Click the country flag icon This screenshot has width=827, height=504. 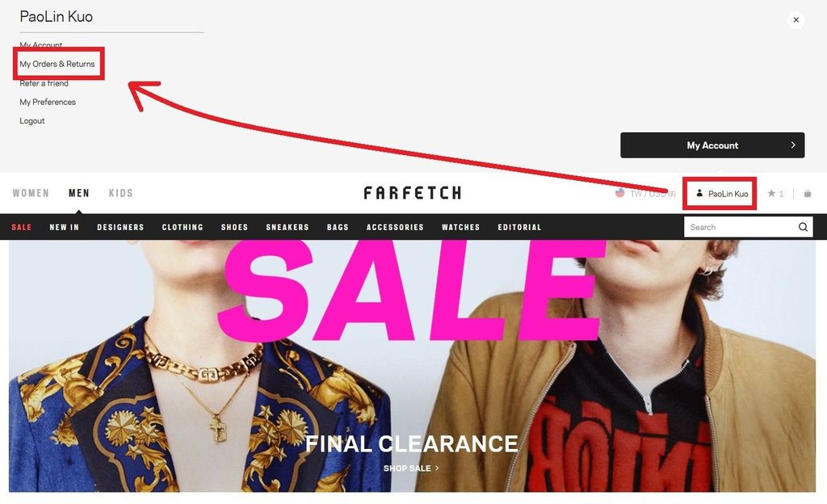point(619,193)
